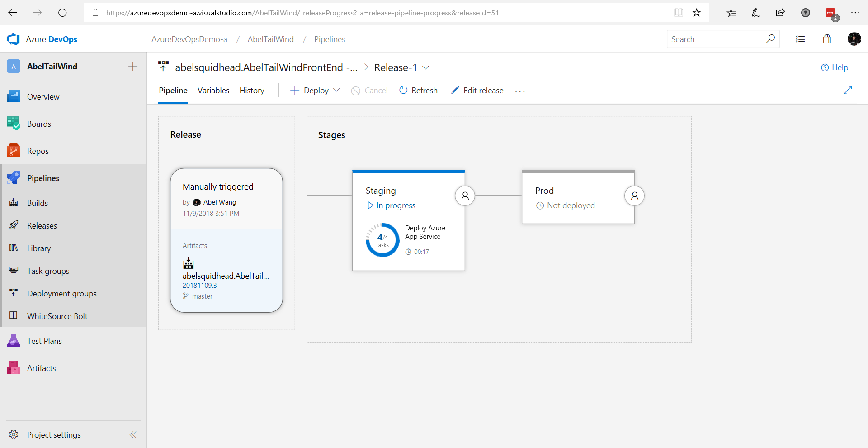868x448 pixels.
Task: Open Task groups in sidebar
Action: tap(48, 271)
